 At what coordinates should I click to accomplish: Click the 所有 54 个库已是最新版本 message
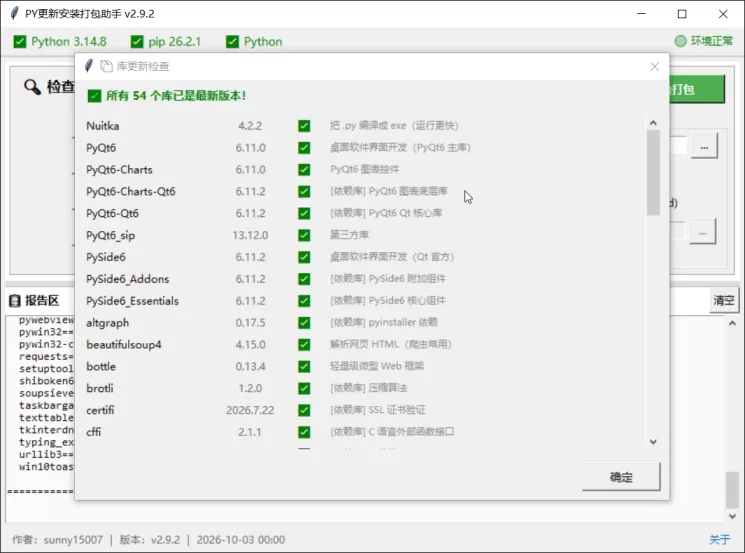click(176, 96)
